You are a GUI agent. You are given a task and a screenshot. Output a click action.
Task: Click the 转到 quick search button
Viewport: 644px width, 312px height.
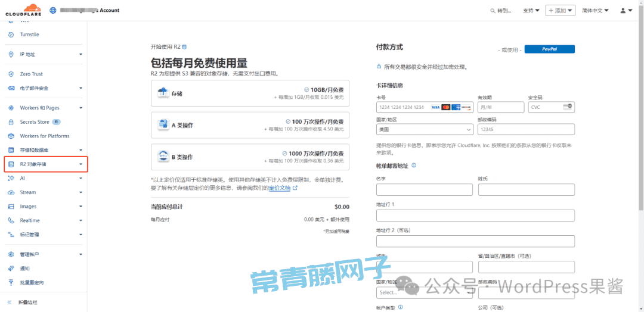click(x=501, y=11)
